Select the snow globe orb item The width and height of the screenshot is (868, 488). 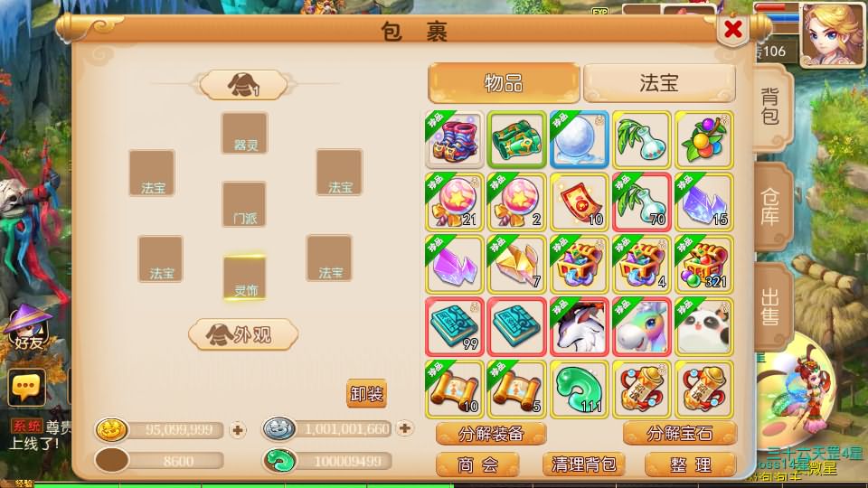point(579,140)
